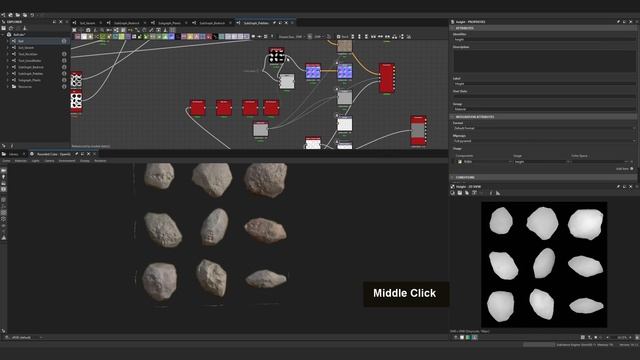Image resolution: width=640 pixels, height=360 pixels.
Task: Switch to the SubGraph_Plants graph tab
Action: click(x=169, y=23)
